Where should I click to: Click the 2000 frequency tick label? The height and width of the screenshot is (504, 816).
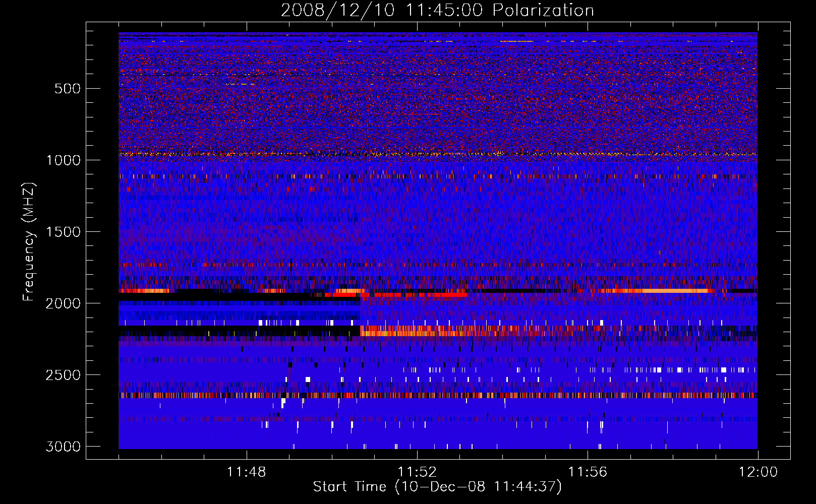coord(64,303)
